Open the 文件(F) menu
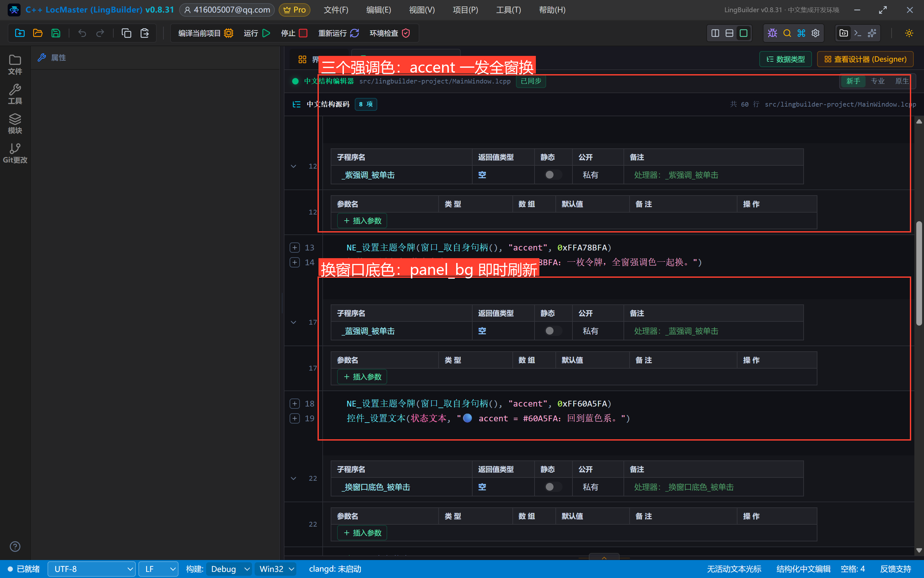 [336, 10]
